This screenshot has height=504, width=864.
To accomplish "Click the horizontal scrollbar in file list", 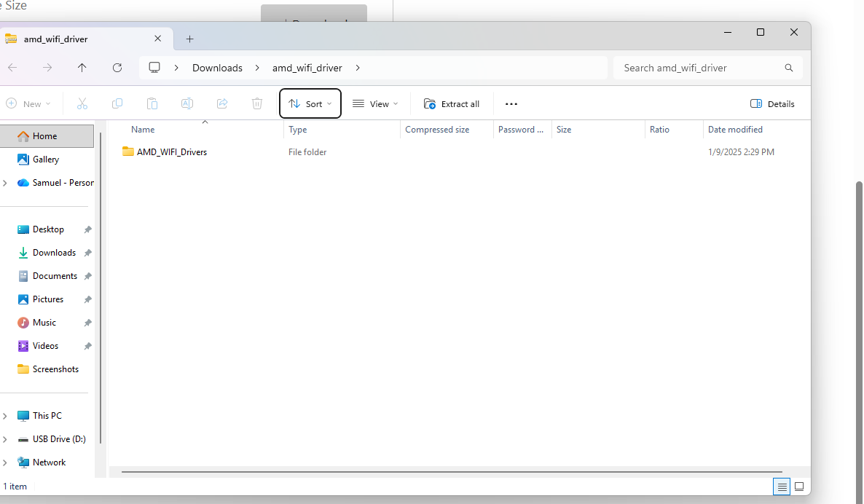I will pyautogui.click(x=451, y=472).
